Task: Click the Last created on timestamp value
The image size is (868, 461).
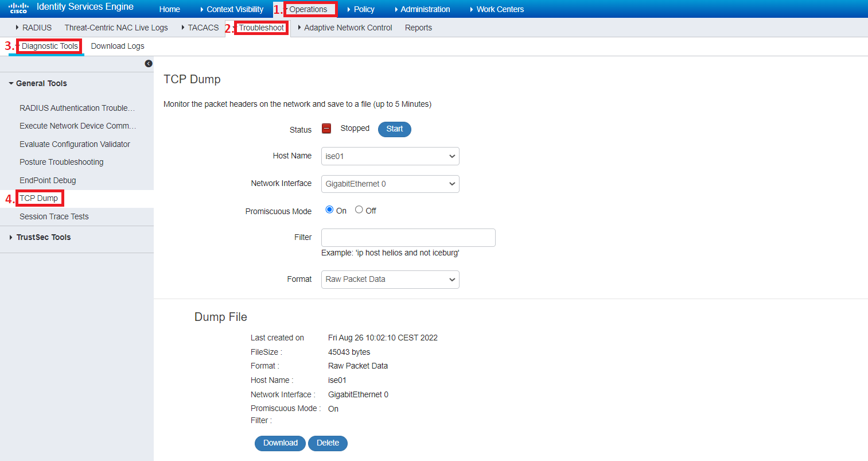Action: coord(383,338)
